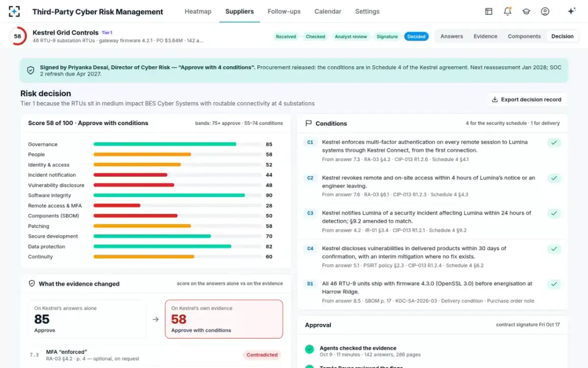Viewport: 588px width, 368px height.
Task: Go to Follow-ups tab
Action: pyautogui.click(x=284, y=11)
